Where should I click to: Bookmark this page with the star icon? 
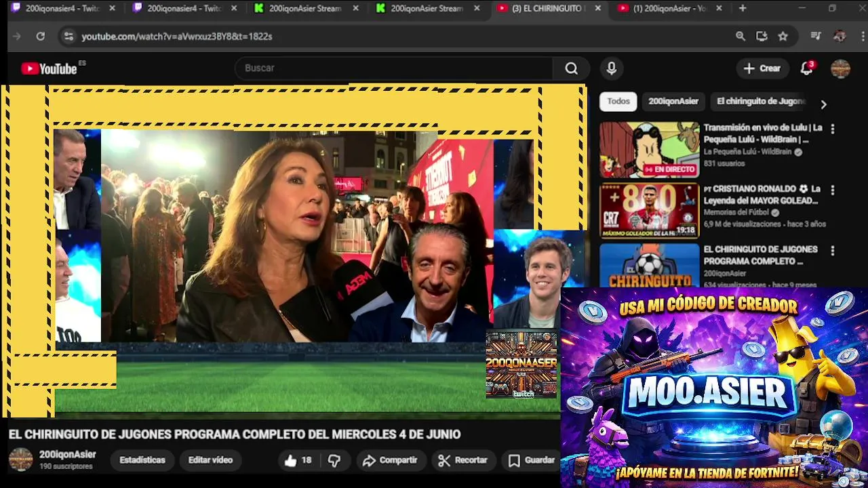[783, 37]
